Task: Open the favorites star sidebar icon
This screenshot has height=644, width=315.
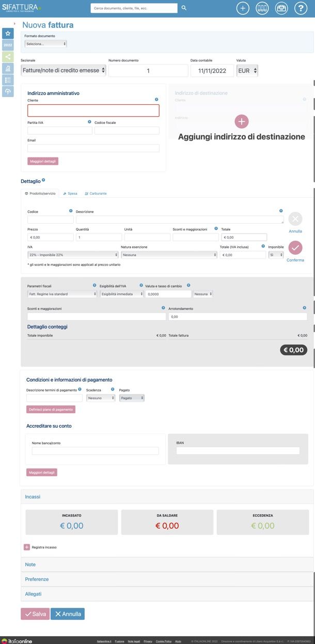Action: coord(8,34)
